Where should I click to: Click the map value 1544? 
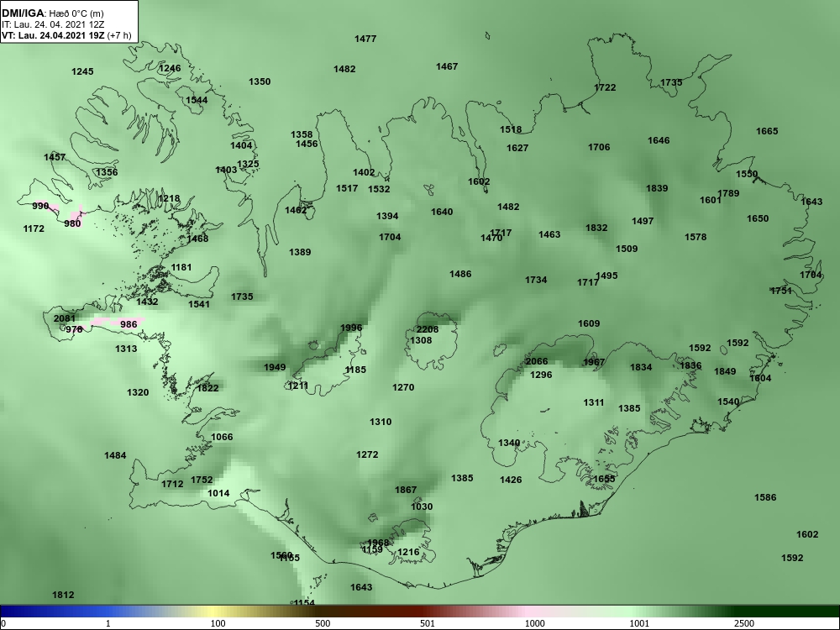pos(197,100)
